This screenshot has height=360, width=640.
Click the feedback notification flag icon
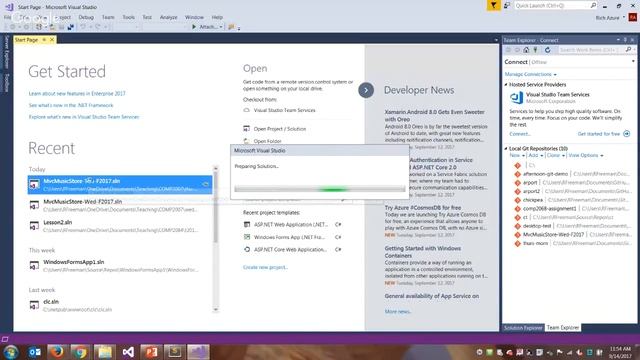[493, 5]
